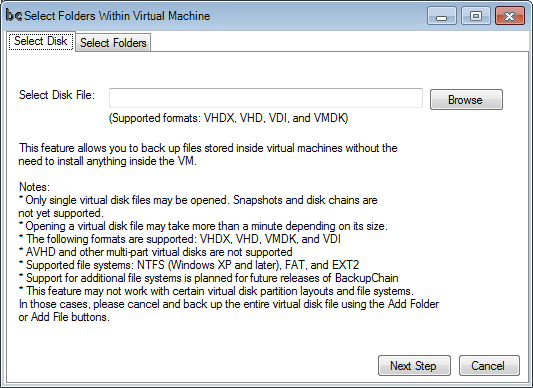This screenshot has height=388, width=533.
Task: Focus the Select Disk File text field
Action: 266,98
